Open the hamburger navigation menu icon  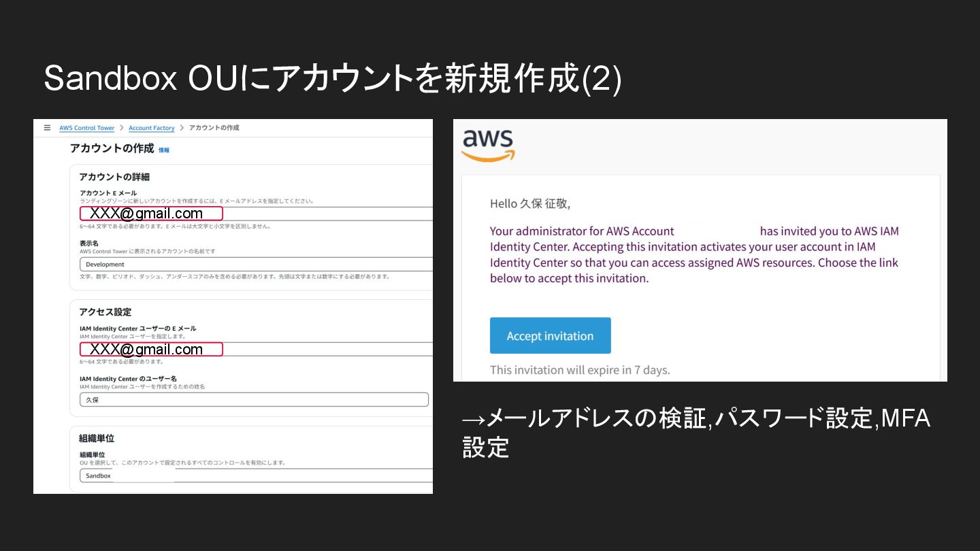47,127
